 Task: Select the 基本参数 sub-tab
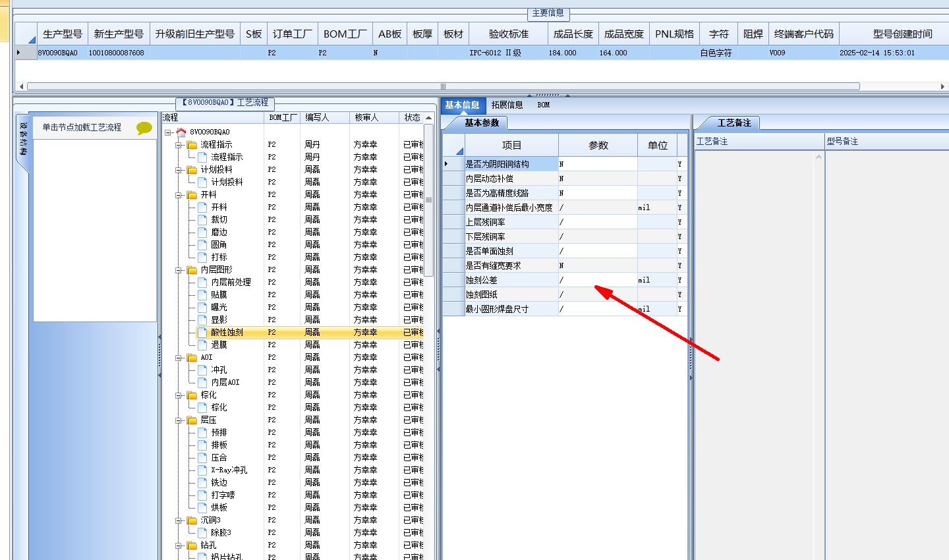[482, 123]
